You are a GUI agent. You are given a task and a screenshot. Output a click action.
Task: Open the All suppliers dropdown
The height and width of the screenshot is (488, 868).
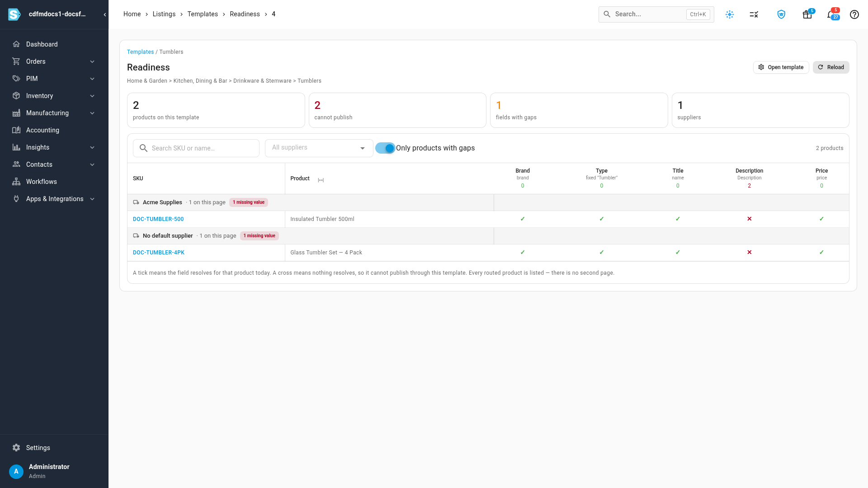(x=319, y=148)
